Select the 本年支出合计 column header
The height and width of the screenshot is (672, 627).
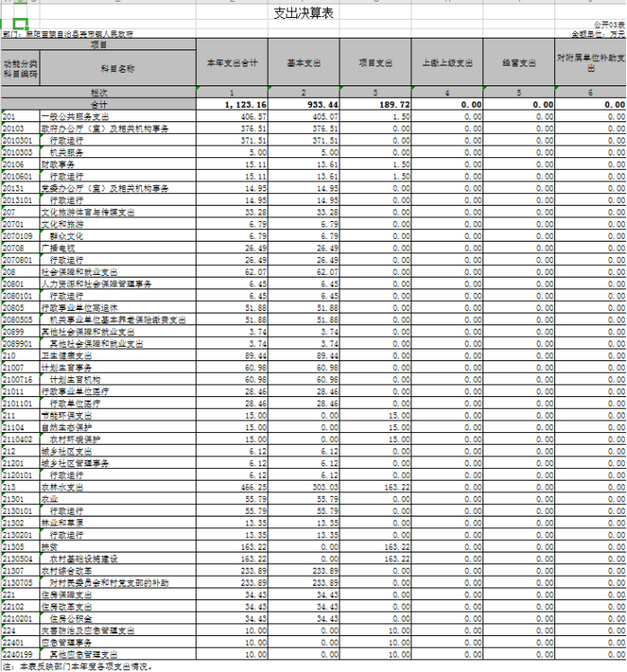click(x=232, y=63)
